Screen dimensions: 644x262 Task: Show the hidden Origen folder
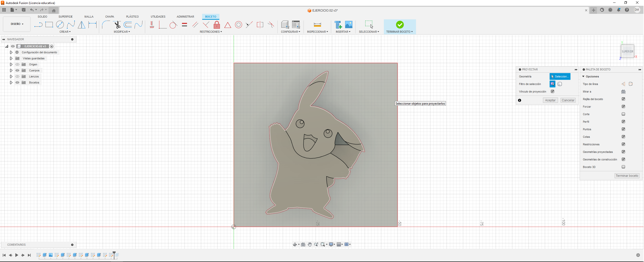(x=17, y=64)
